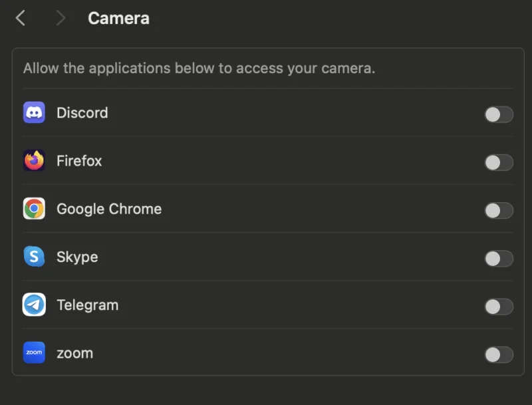Click the Google Chrome app icon
The height and width of the screenshot is (405, 532).
tap(34, 209)
